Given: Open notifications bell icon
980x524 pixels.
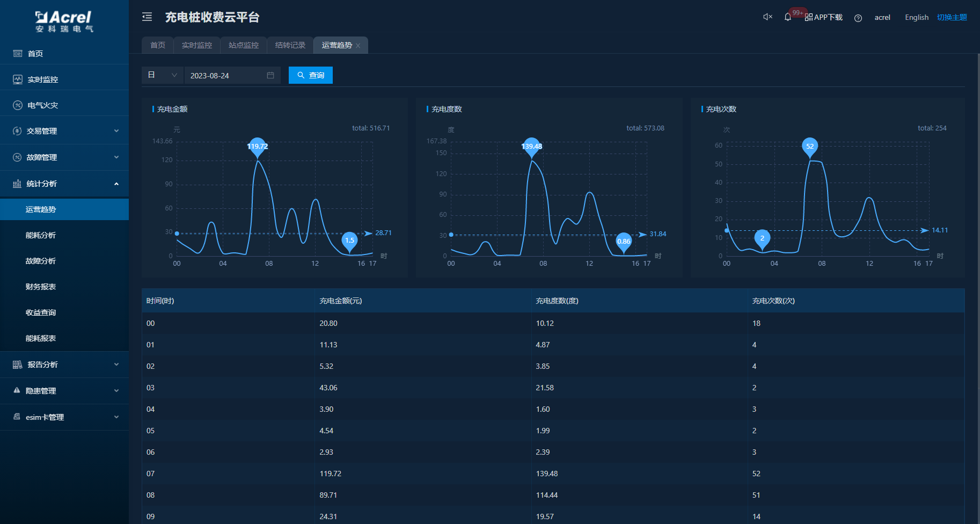Looking at the screenshot, I should pyautogui.click(x=788, y=17).
